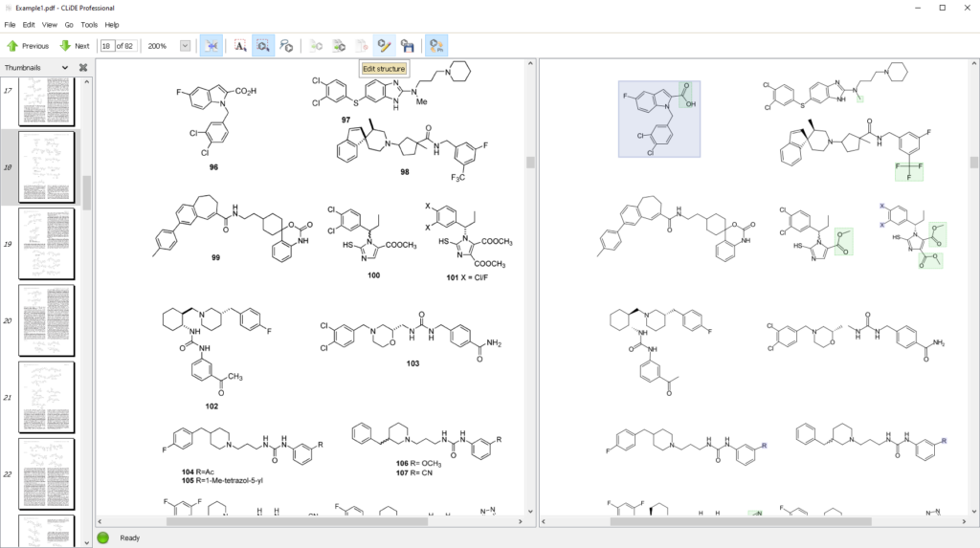Viewport: 980px width, 548px height.
Task: Open the File menu
Action: [10, 25]
